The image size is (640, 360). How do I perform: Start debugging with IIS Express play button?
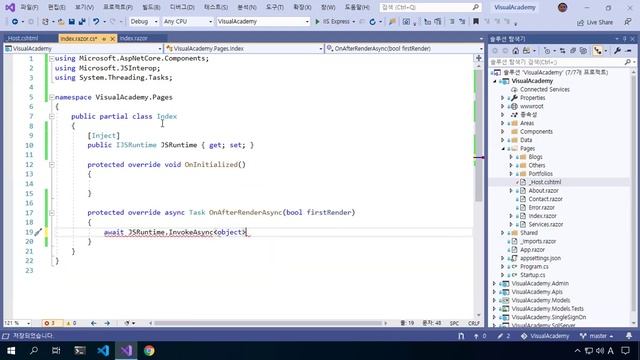[x=317, y=22]
